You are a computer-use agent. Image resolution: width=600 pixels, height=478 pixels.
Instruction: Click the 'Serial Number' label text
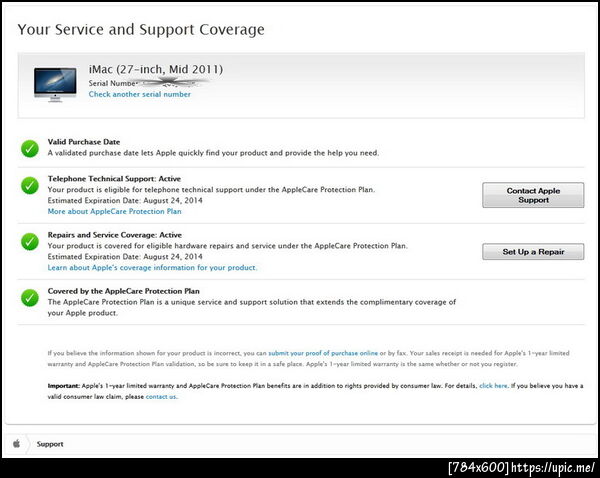[113, 83]
